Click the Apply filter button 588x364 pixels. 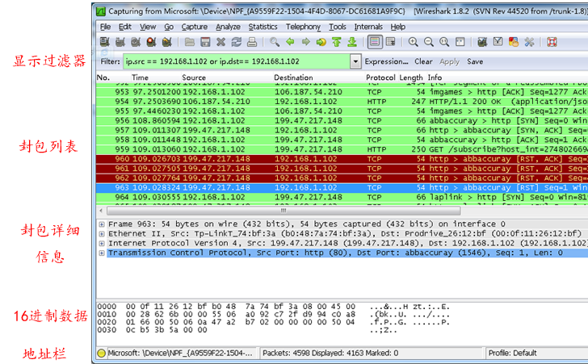[x=449, y=61]
